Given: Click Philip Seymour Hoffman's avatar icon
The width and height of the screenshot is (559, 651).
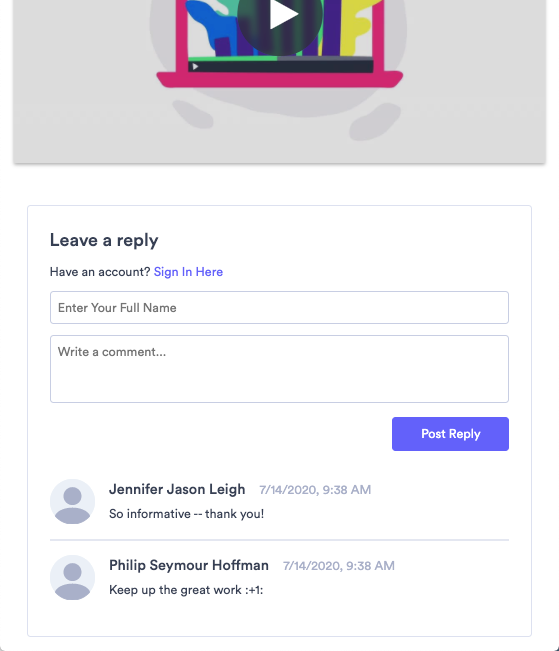Looking at the screenshot, I should 72,578.
